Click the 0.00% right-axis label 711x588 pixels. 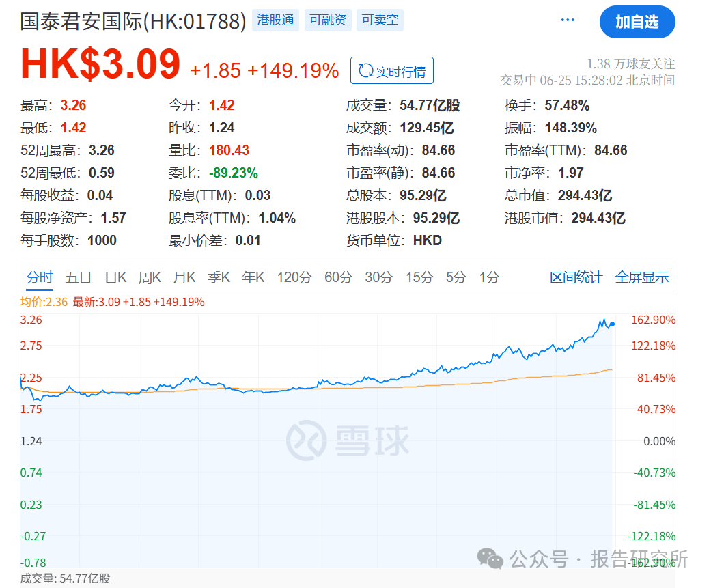[x=659, y=441]
